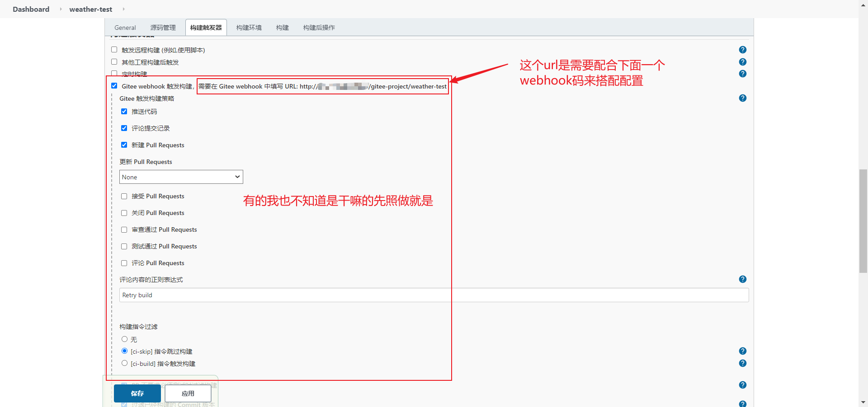Click the Retry build regex input field

pos(434,295)
